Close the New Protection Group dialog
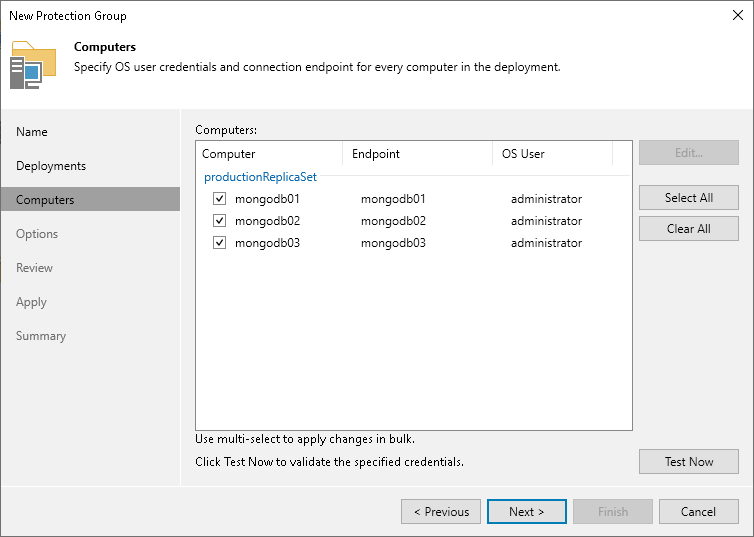The height and width of the screenshot is (537, 754). click(x=738, y=15)
